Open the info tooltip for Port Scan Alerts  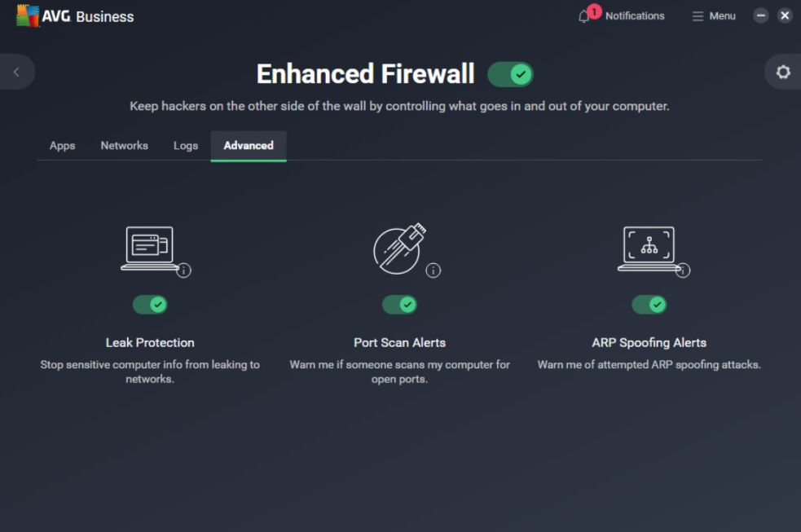click(434, 270)
